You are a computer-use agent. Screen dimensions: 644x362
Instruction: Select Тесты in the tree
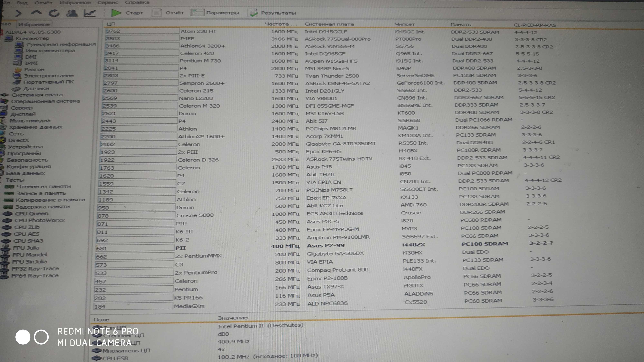tap(15, 180)
